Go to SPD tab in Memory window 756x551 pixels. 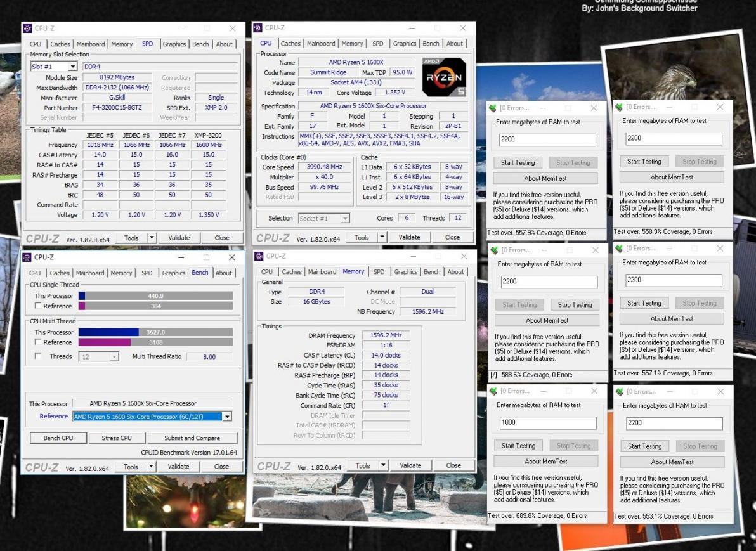(379, 272)
